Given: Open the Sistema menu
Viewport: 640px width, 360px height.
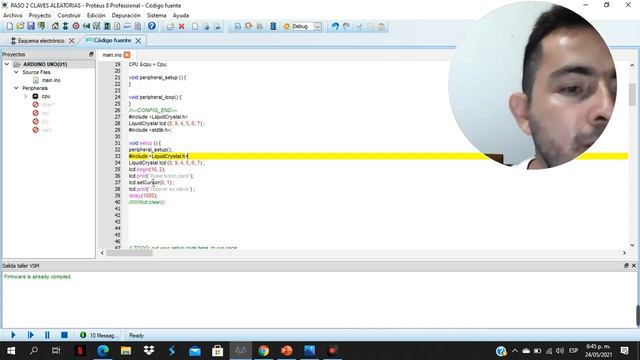Looking at the screenshot, I should click(x=157, y=16).
